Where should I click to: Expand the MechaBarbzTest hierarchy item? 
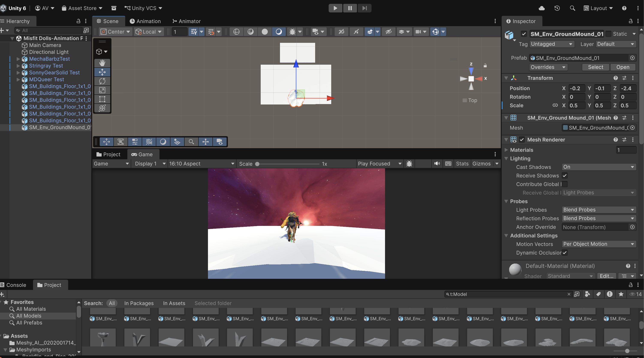point(18,59)
